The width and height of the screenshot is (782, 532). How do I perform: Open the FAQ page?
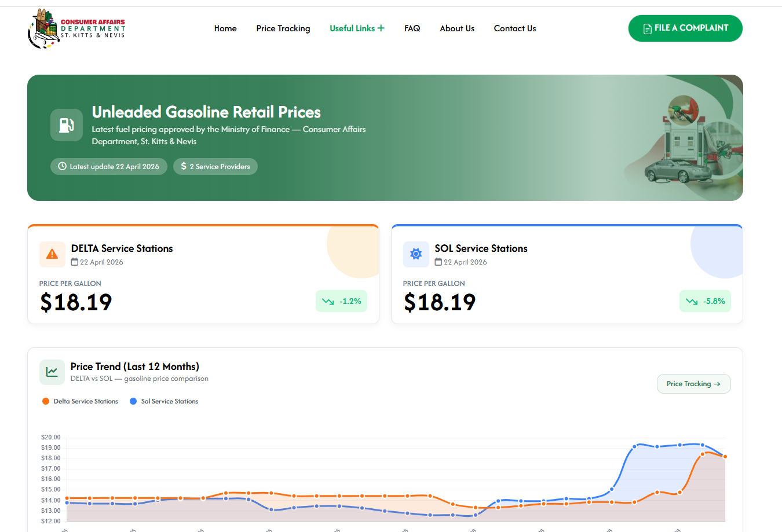(412, 28)
